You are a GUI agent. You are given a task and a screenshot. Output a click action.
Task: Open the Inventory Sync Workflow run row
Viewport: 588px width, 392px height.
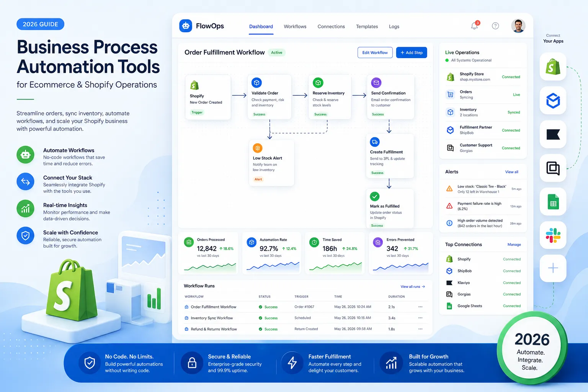pos(305,318)
